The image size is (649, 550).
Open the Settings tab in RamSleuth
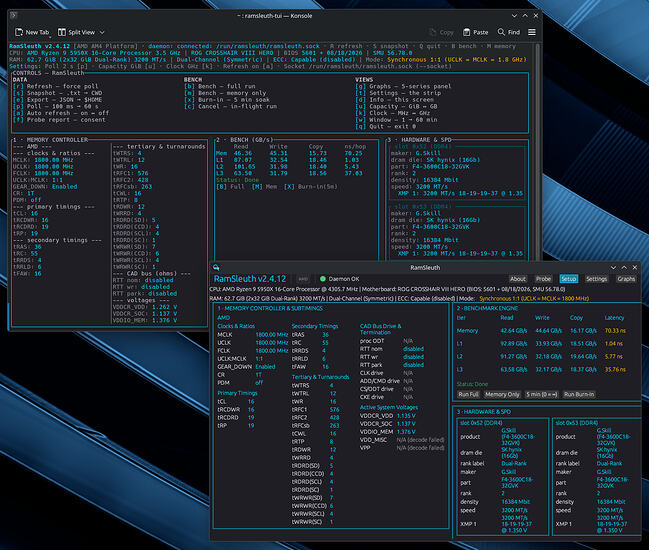click(596, 279)
